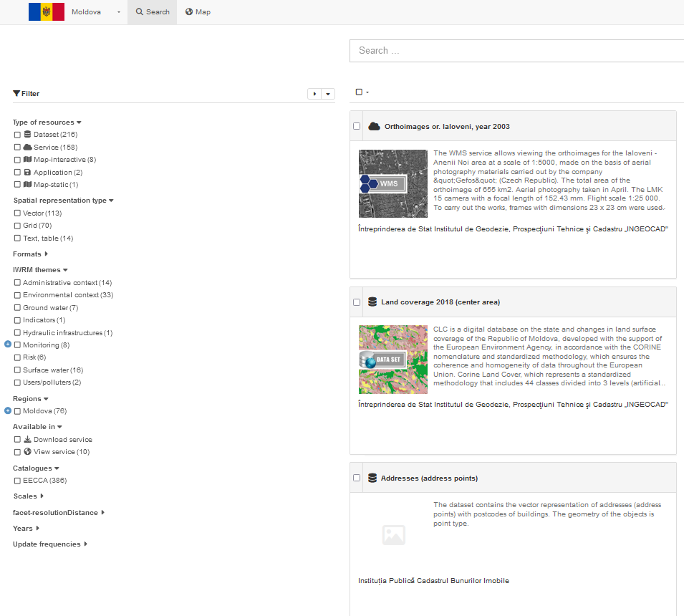Collapse the IWRM themes section
The height and width of the screenshot is (616, 684).
(x=40, y=269)
